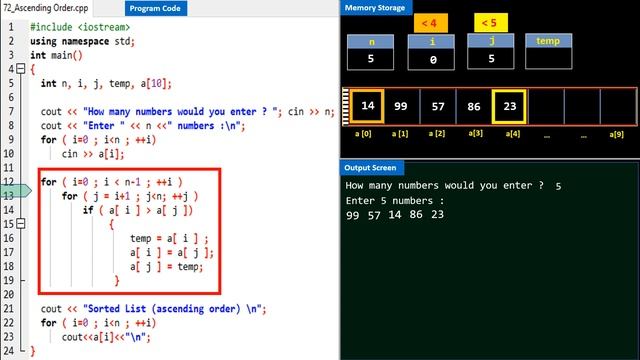Click the 'int n, i, j, temp, a[10];' declaration
The width and height of the screenshot is (640, 360).
pyautogui.click(x=106, y=84)
